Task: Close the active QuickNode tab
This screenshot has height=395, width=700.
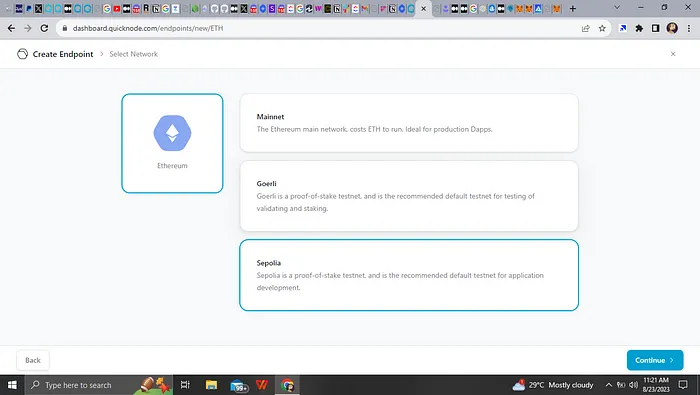Action: click(424, 8)
